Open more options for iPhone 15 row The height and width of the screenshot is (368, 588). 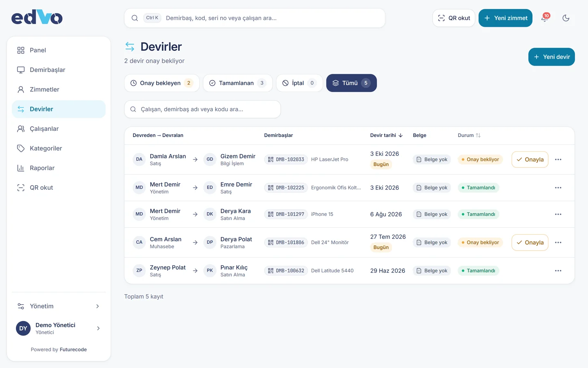[x=558, y=214]
